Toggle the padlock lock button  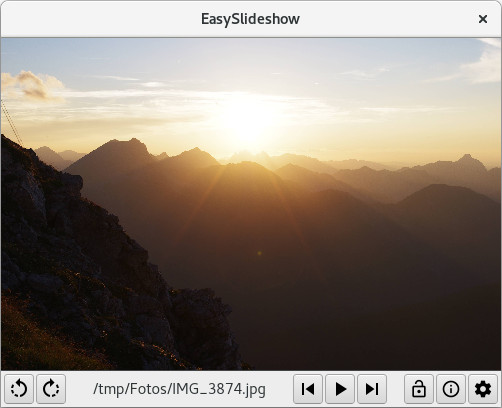pyautogui.click(x=419, y=389)
